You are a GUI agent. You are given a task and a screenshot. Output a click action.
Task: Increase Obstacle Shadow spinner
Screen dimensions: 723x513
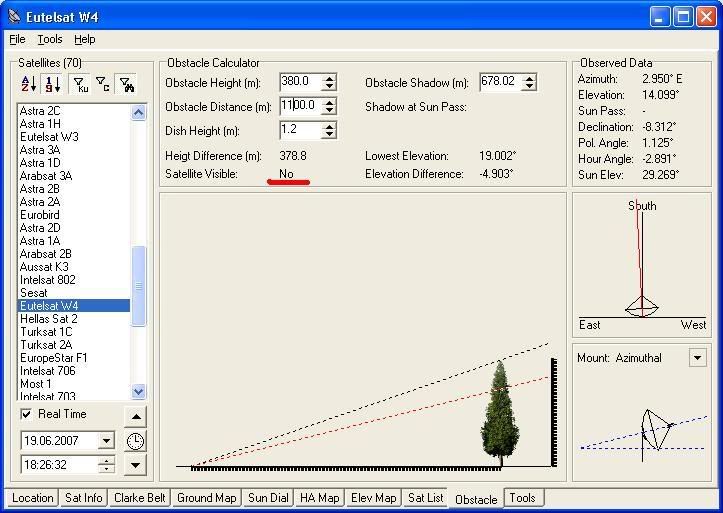tap(529, 79)
